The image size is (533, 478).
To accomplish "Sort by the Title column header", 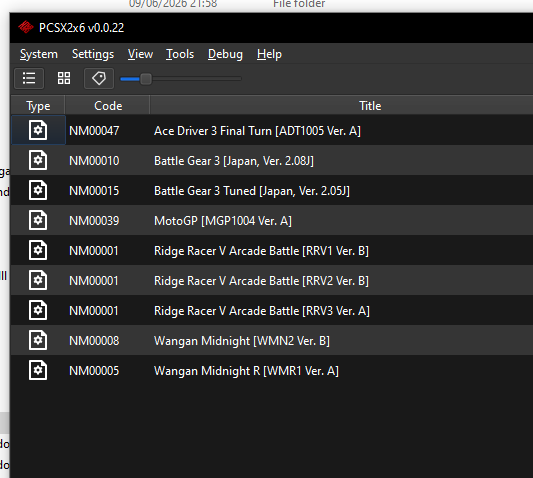I will pyautogui.click(x=370, y=106).
